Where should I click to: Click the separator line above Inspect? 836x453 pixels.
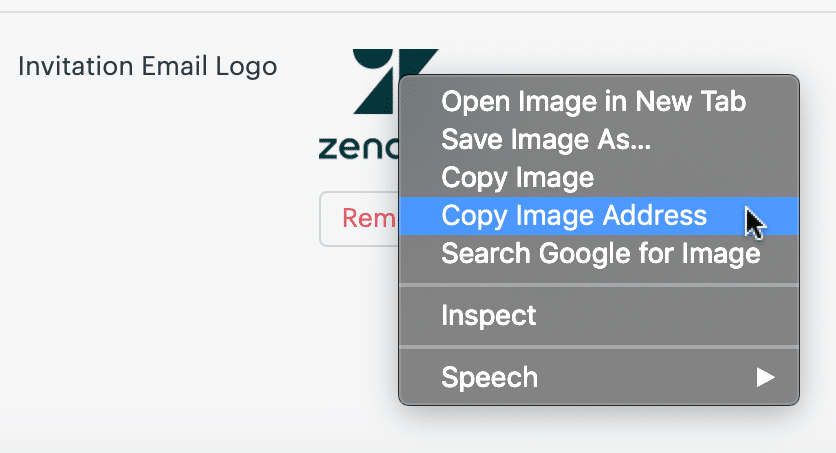(598, 285)
